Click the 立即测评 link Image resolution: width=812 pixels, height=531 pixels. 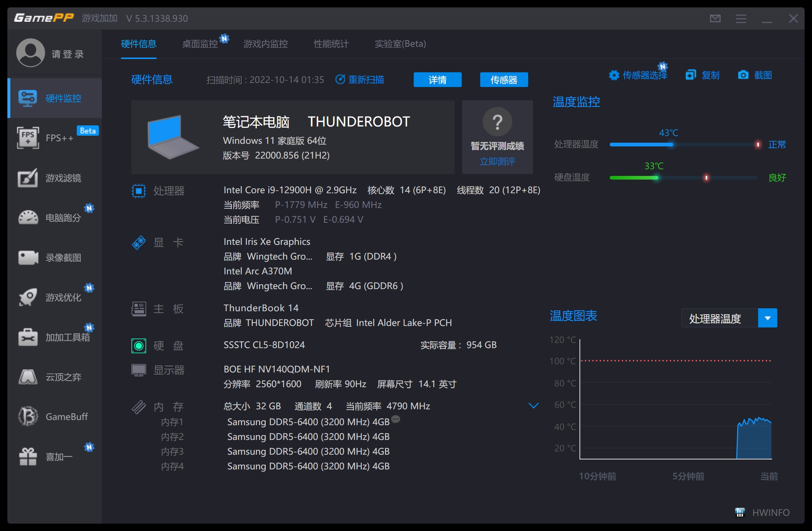[498, 161]
